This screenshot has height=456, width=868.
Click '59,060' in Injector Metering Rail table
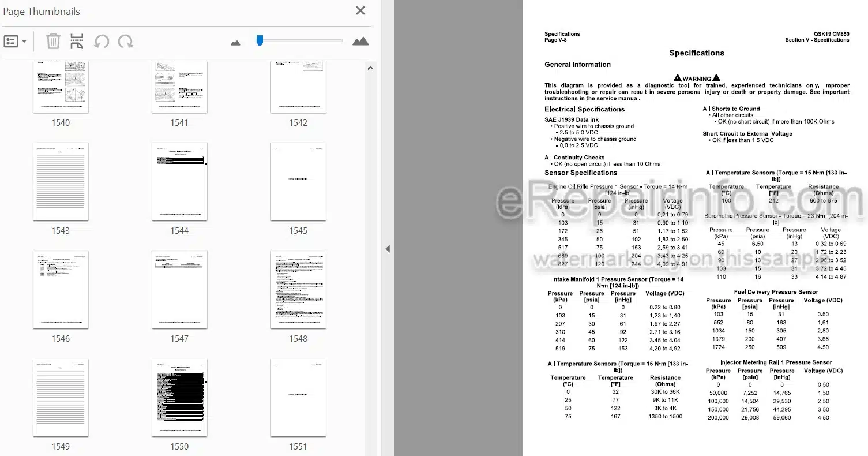point(781,418)
